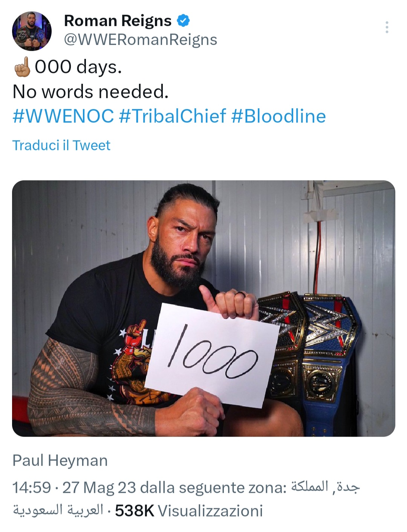The height and width of the screenshot is (532, 407).
Task: Open the #TribalChief hashtag
Action: pyautogui.click(x=173, y=116)
